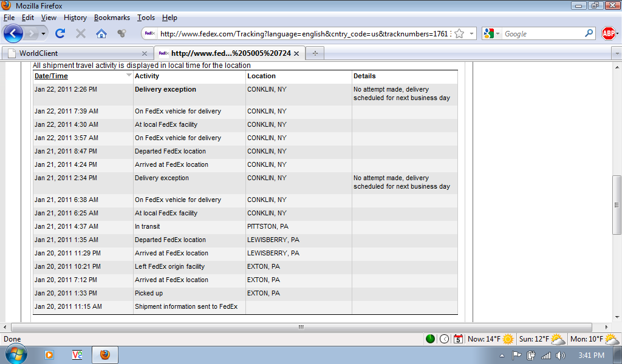Open the address bar history dropdown arrow
This screenshot has width=622, height=364.
coord(471,33)
